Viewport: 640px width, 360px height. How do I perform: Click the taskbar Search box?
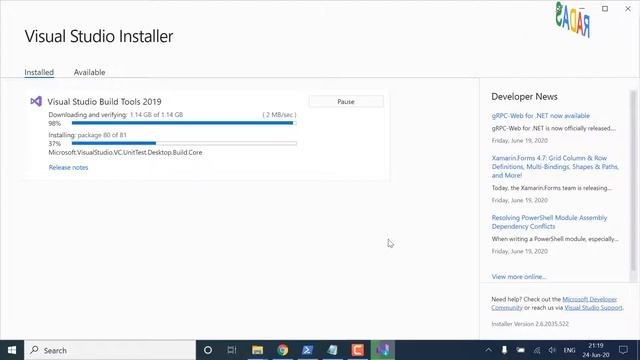click(x=110, y=350)
